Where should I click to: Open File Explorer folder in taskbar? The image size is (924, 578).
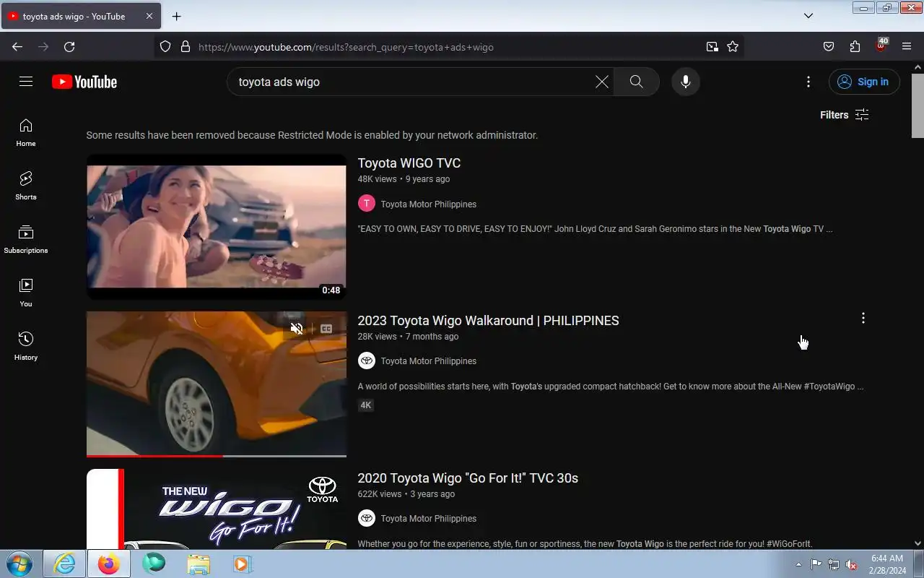198,564
